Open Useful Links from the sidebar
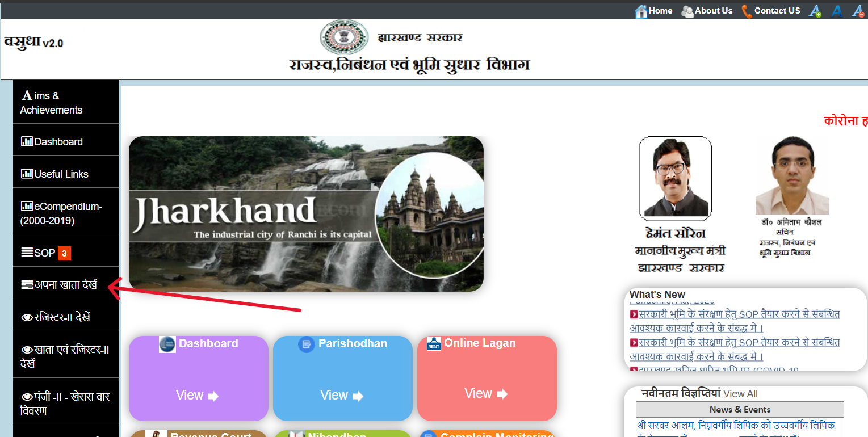Image resolution: width=868 pixels, height=437 pixels. pos(26,174)
